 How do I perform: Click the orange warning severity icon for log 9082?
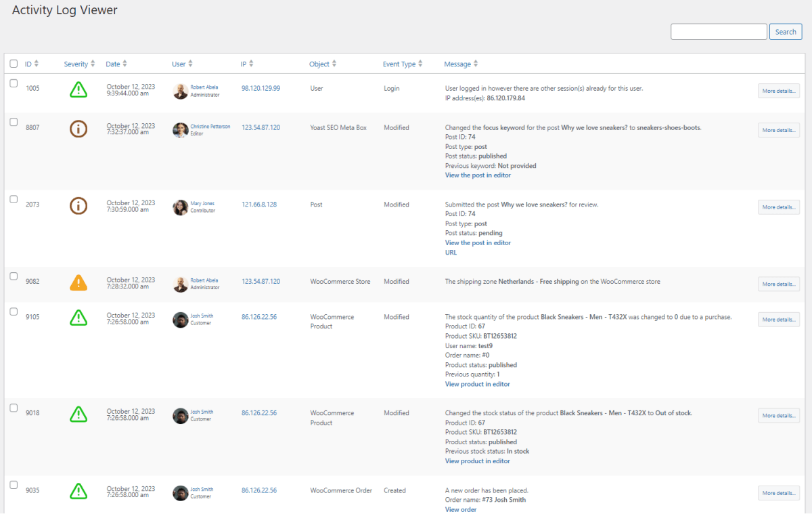point(78,283)
